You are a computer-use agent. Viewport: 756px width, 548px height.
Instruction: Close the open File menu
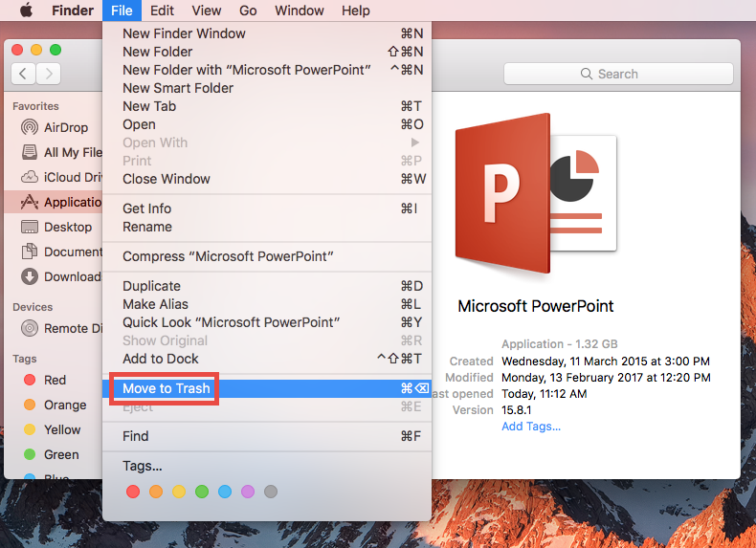point(122,11)
